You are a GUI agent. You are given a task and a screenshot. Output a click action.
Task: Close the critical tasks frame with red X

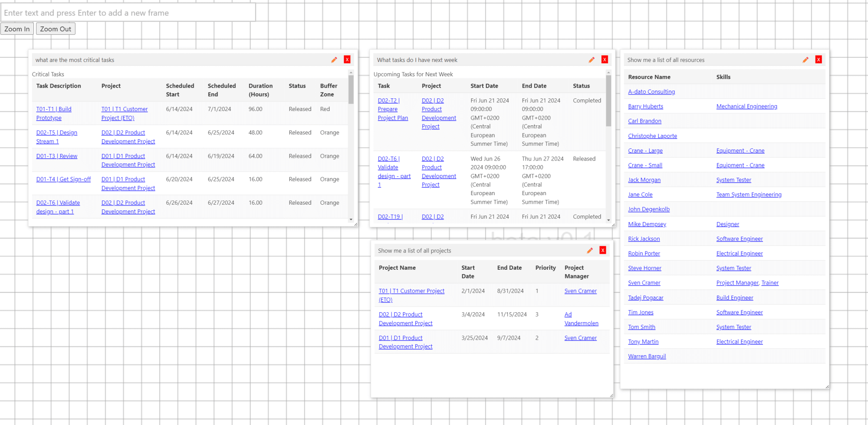click(347, 60)
